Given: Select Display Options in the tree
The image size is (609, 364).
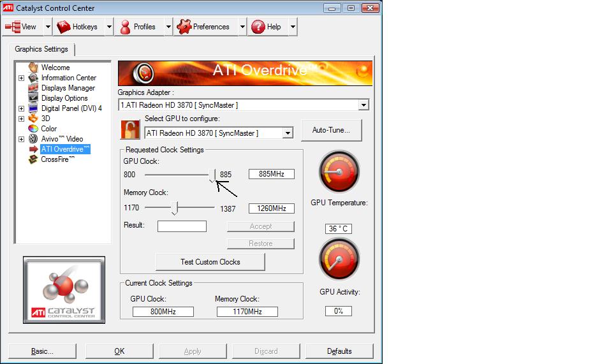Looking at the screenshot, I should 64,98.
